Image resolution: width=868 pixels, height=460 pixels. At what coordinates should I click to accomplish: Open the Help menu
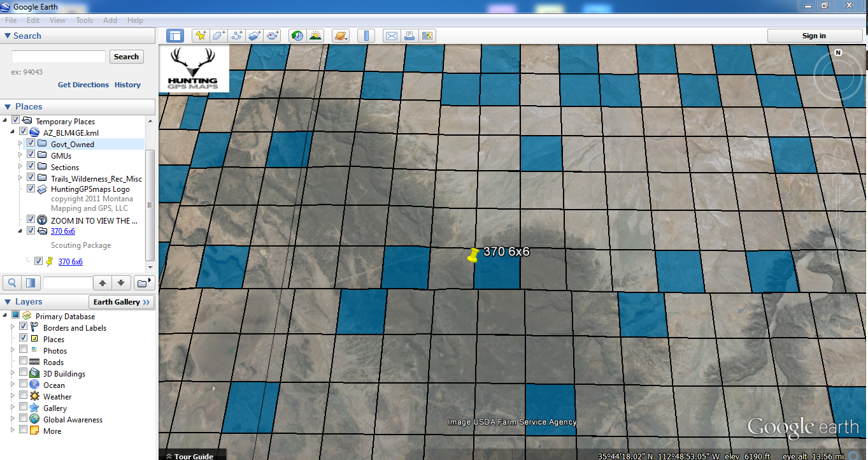(135, 20)
